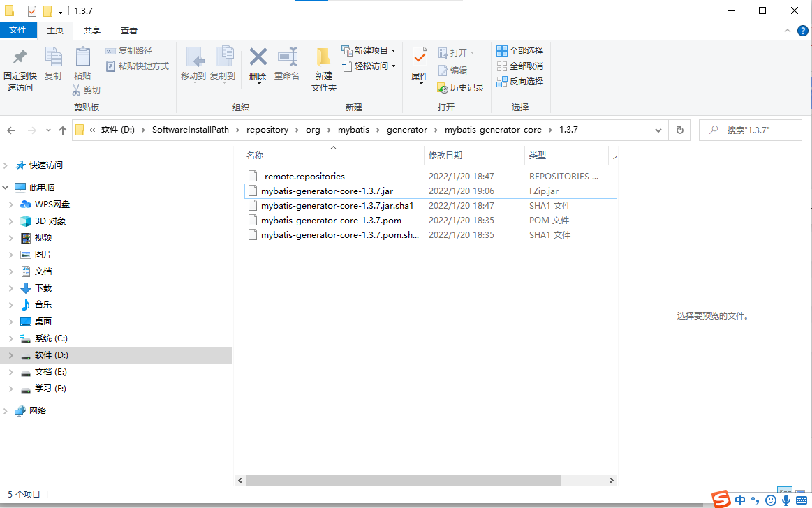This screenshot has height=508, width=812.
Task: Click repository in address path
Action: coord(267,130)
